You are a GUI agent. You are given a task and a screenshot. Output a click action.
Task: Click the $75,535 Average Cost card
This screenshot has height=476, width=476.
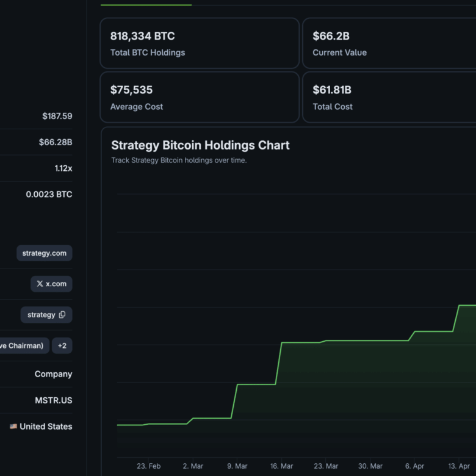[x=200, y=97]
